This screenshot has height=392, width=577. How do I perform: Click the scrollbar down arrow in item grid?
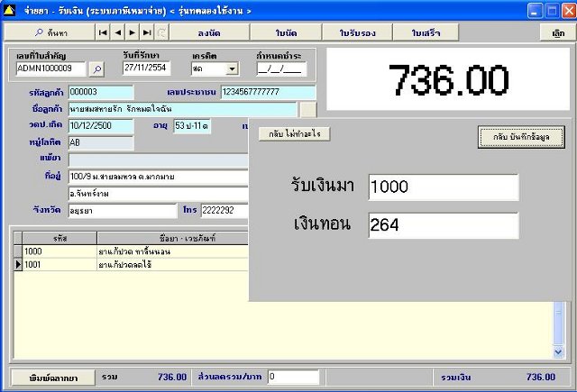click(x=558, y=352)
